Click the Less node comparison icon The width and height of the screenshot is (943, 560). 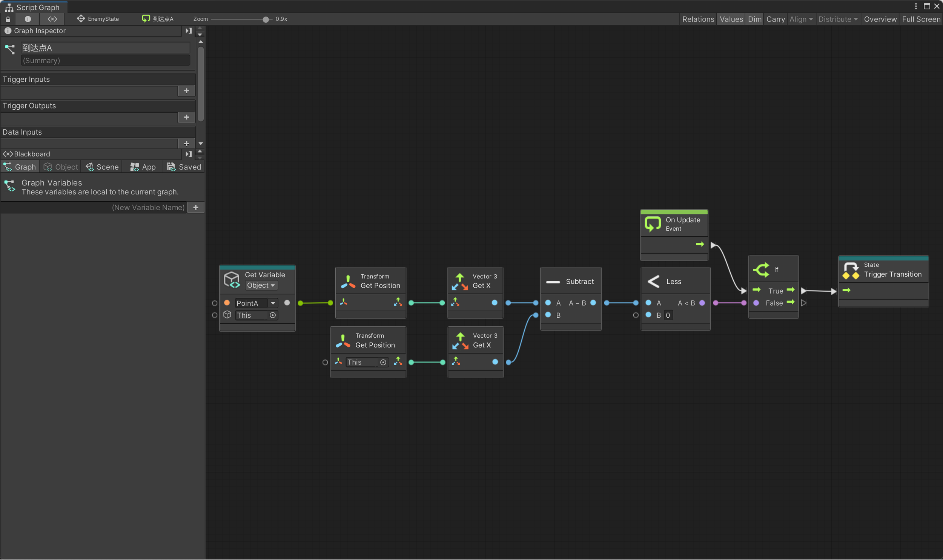click(654, 282)
